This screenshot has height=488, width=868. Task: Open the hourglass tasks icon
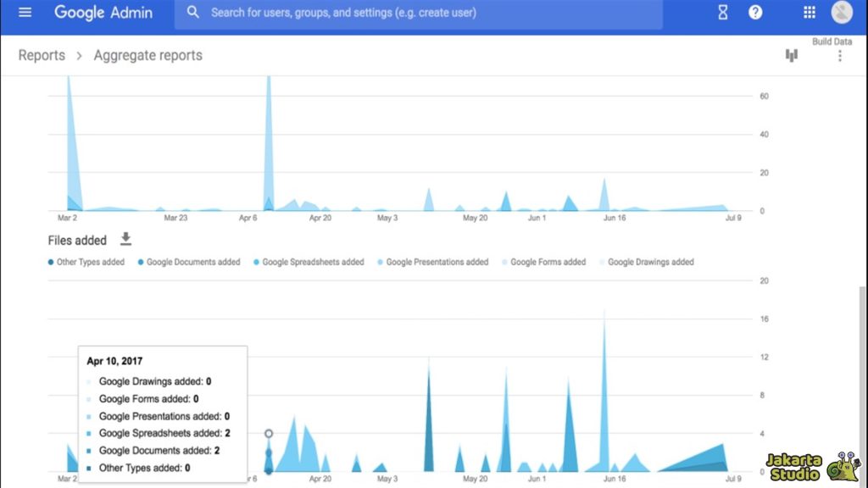tap(722, 12)
